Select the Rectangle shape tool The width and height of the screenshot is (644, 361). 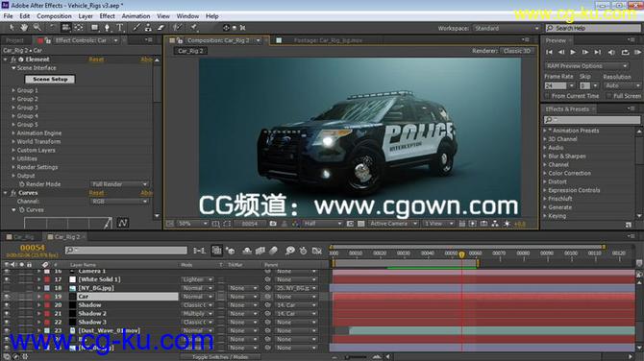pos(95,28)
